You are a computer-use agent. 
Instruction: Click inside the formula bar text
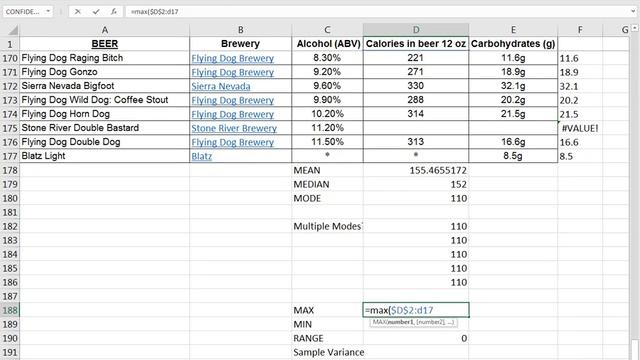[154, 12]
